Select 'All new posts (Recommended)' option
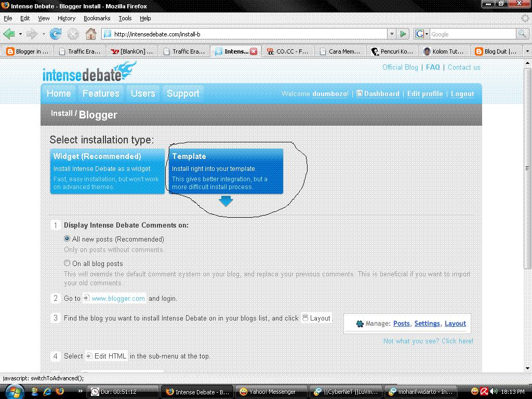532x399 pixels. click(67, 239)
